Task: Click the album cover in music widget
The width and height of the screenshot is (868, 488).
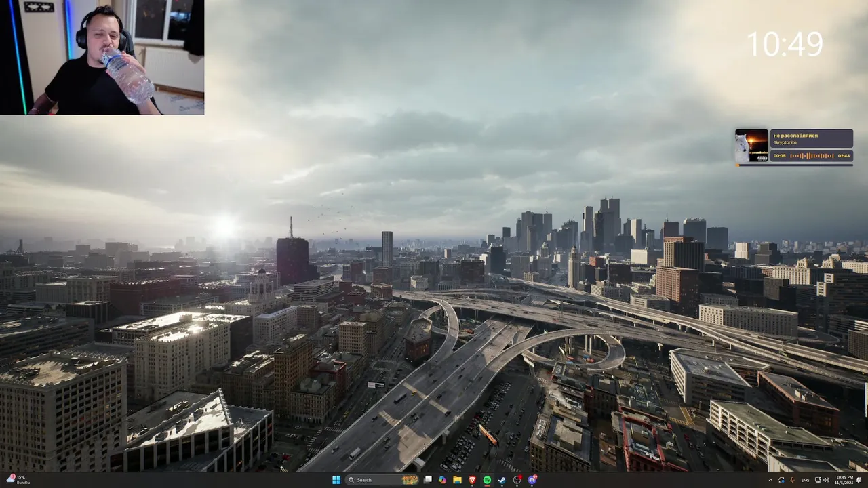Action: [751, 146]
